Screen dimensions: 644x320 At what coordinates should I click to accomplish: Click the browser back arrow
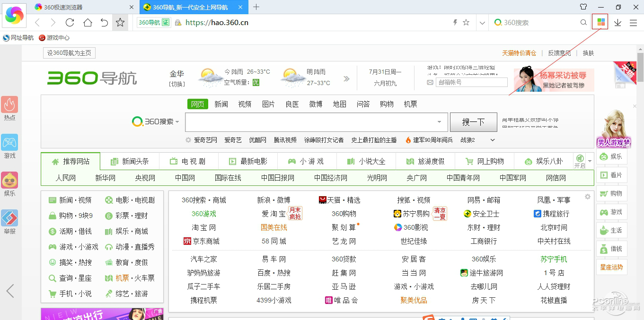[x=37, y=23]
